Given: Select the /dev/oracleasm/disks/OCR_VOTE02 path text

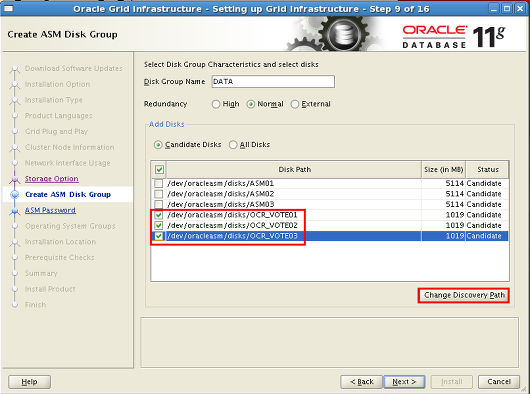Looking at the screenshot, I should tap(232, 225).
